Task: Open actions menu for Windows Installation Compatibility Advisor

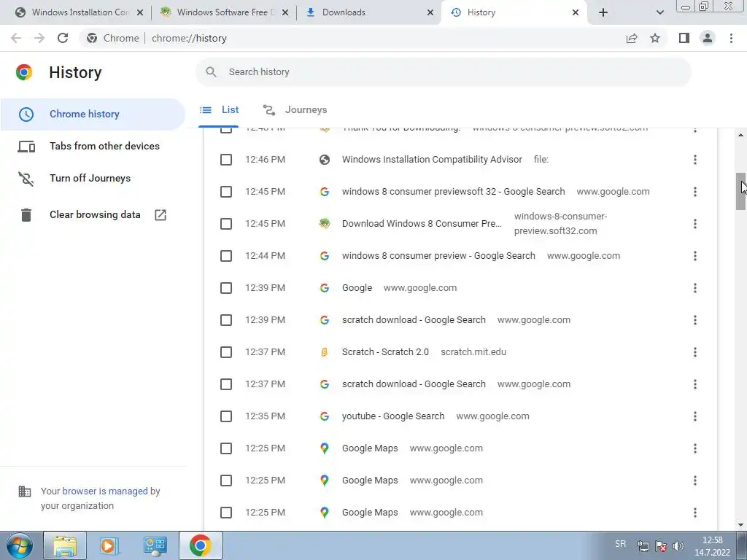Action: coord(695,160)
